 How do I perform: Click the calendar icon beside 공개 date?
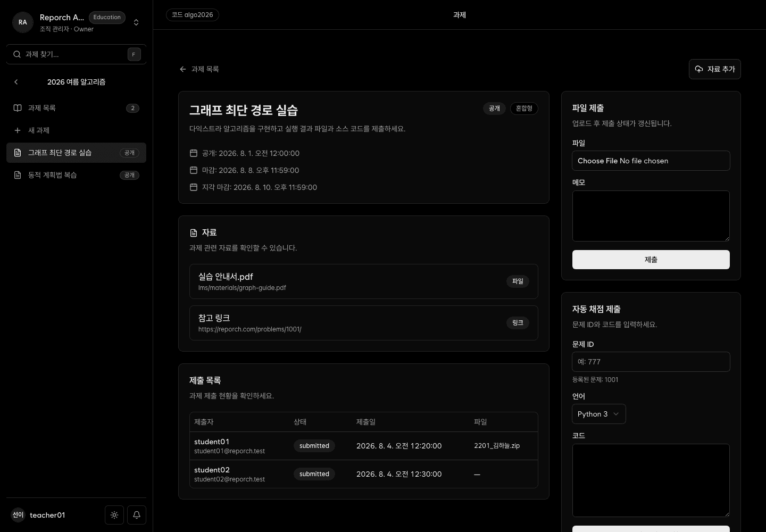pos(194,153)
